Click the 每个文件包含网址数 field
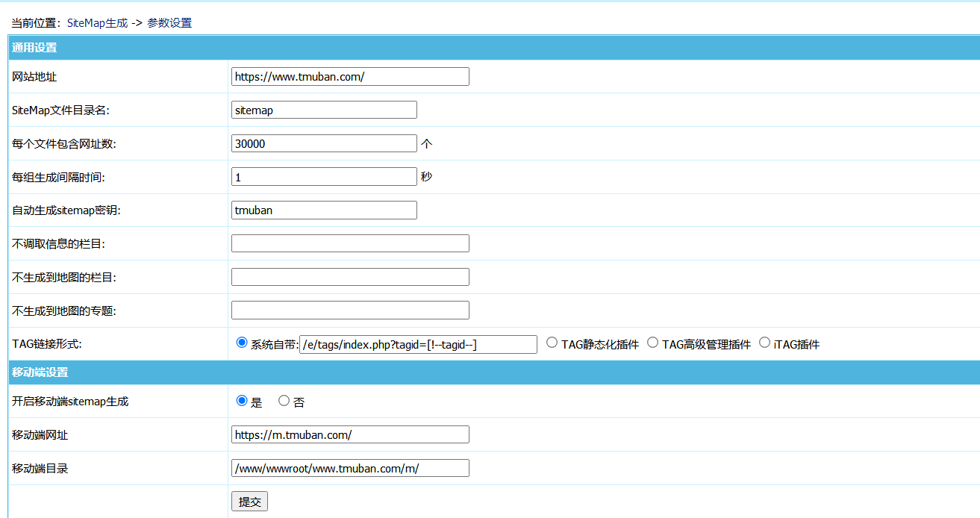This screenshot has width=980, height=518. tap(324, 143)
